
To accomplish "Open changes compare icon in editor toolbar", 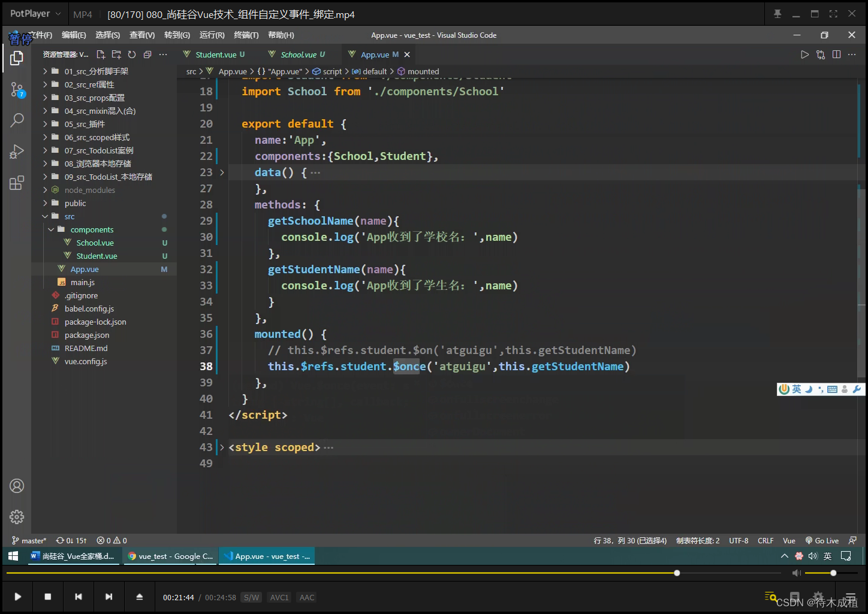I will pyautogui.click(x=821, y=55).
